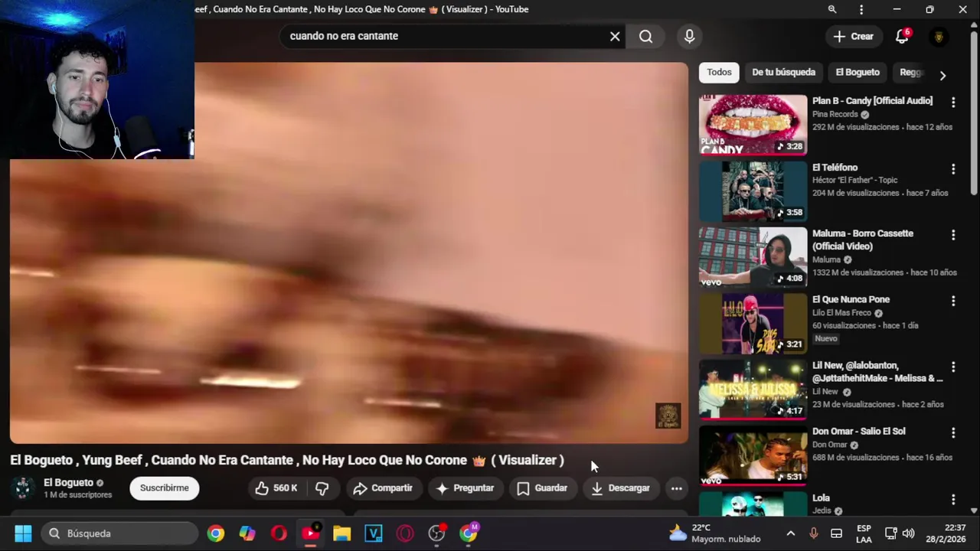
Task: Open options for Lil New video
Action: pos(953,367)
